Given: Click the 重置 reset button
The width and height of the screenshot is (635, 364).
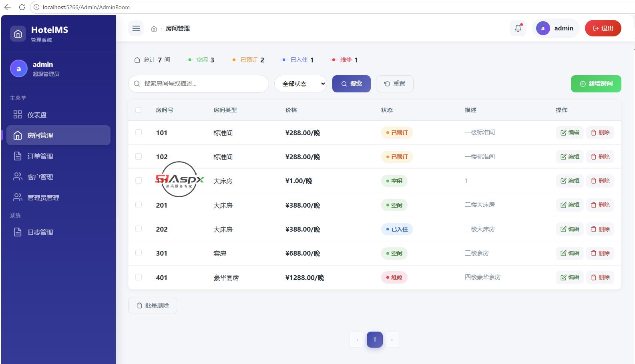Looking at the screenshot, I should (395, 84).
